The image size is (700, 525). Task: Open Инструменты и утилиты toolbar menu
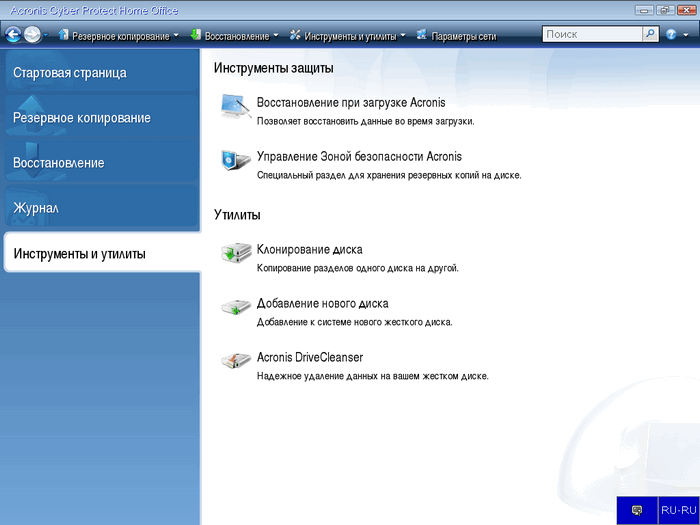coord(350,36)
